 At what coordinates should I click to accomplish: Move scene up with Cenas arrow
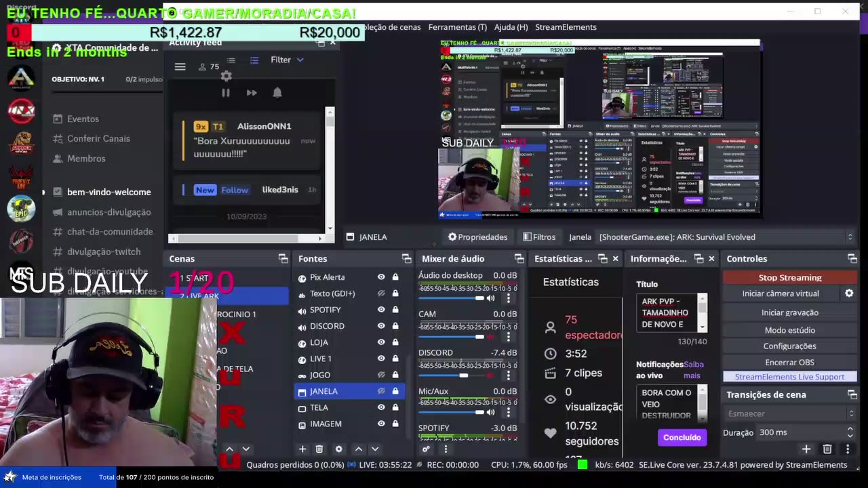click(x=229, y=449)
